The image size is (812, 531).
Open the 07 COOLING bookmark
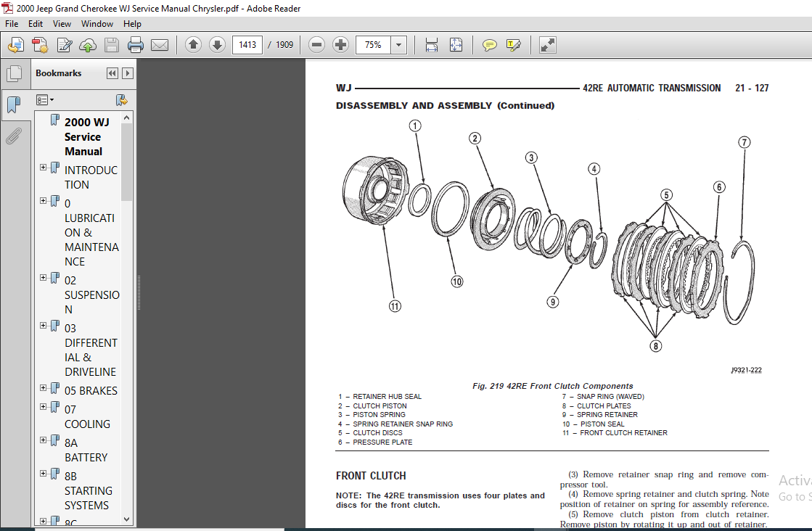click(87, 416)
